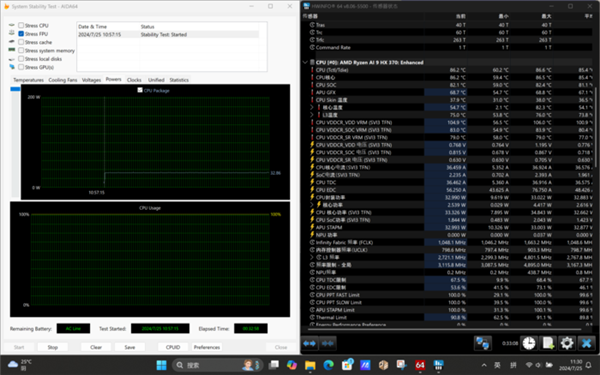Enable the Stress CPU checkbox

point(21,25)
